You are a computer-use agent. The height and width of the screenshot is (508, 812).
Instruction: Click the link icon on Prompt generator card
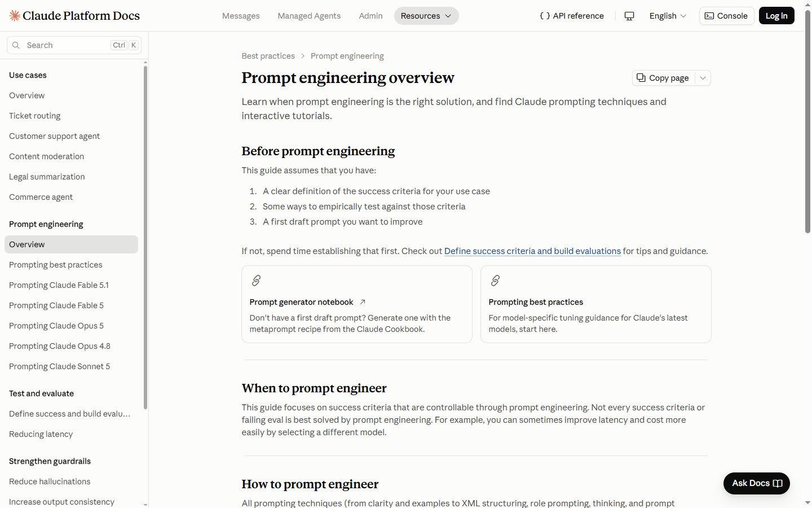pyautogui.click(x=256, y=281)
